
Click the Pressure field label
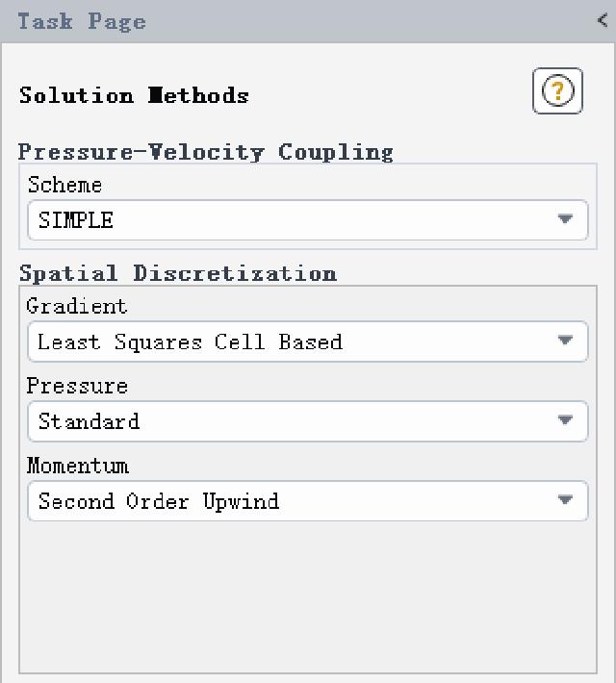point(77,386)
